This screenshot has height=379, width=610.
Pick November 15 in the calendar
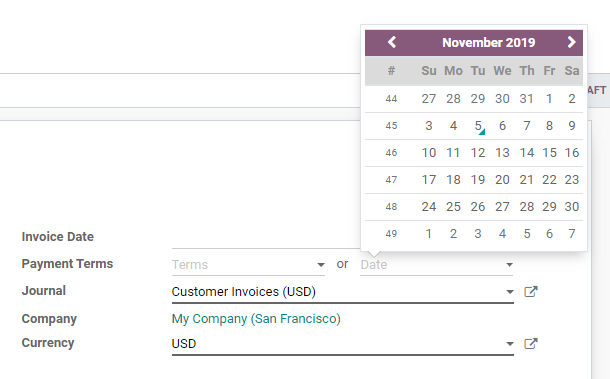click(x=549, y=153)
